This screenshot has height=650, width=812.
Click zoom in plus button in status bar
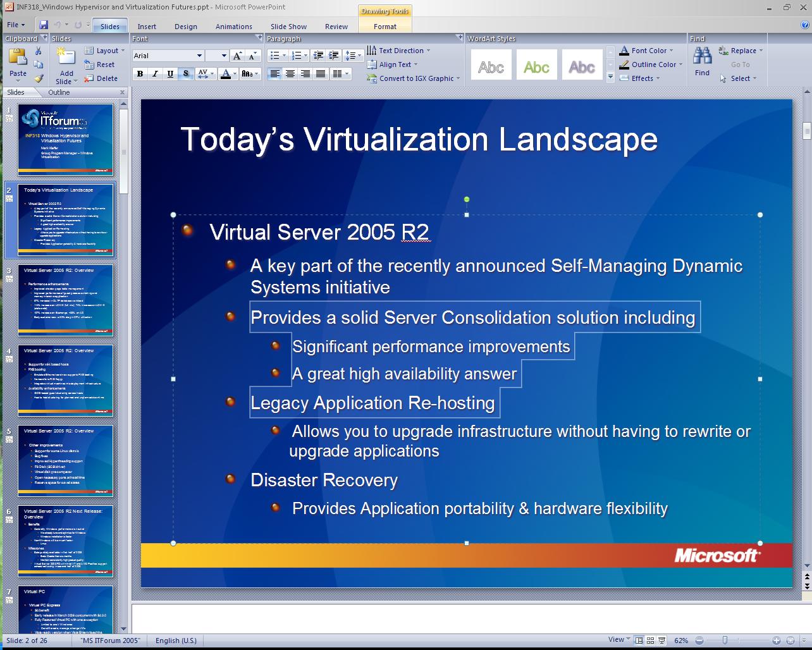775,641
